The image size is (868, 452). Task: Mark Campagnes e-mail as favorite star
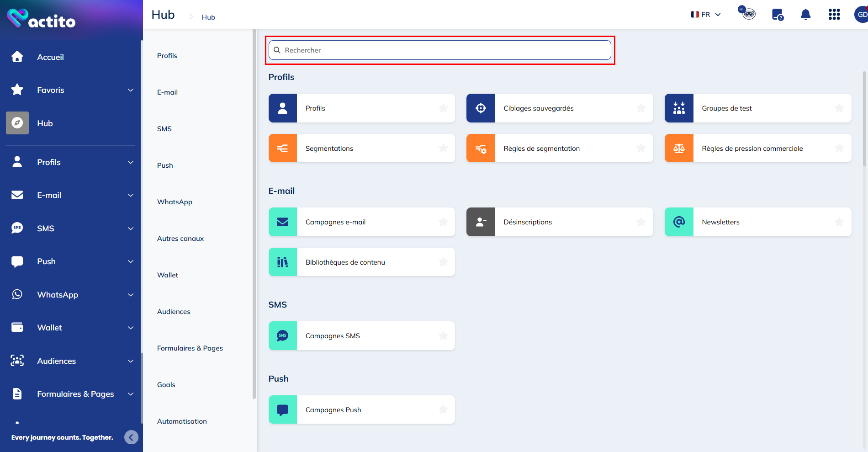[x=443, y=222]
